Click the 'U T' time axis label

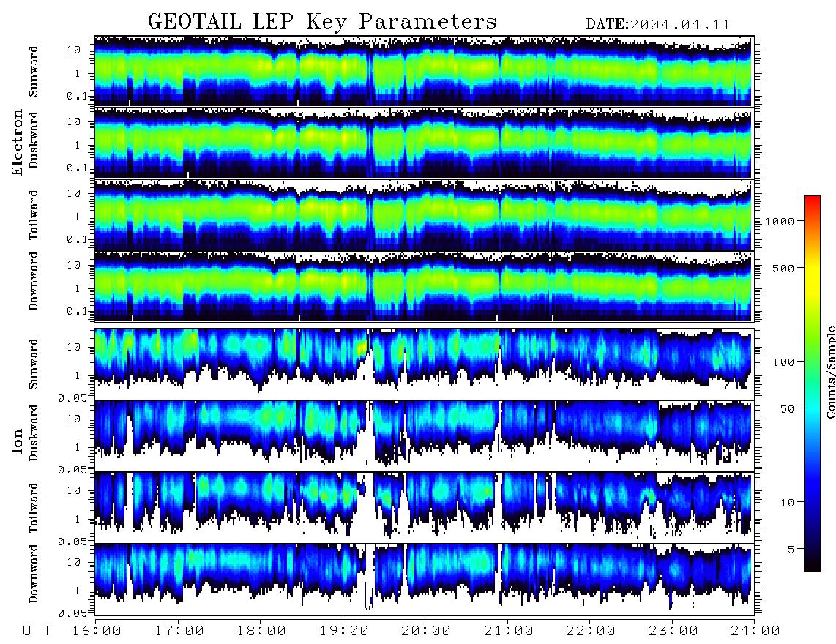click(x=37, y=632)
